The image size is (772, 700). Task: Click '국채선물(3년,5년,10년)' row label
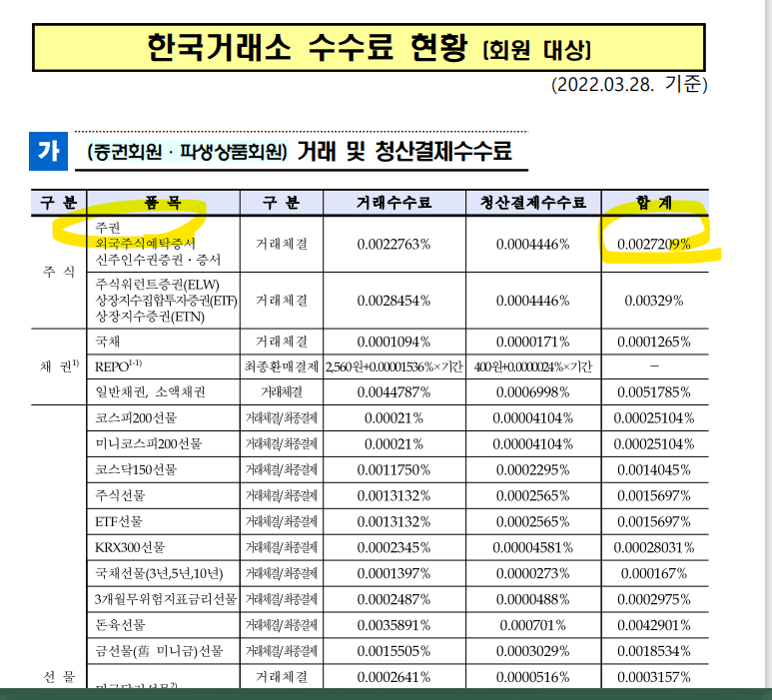[x=159, y=573]
